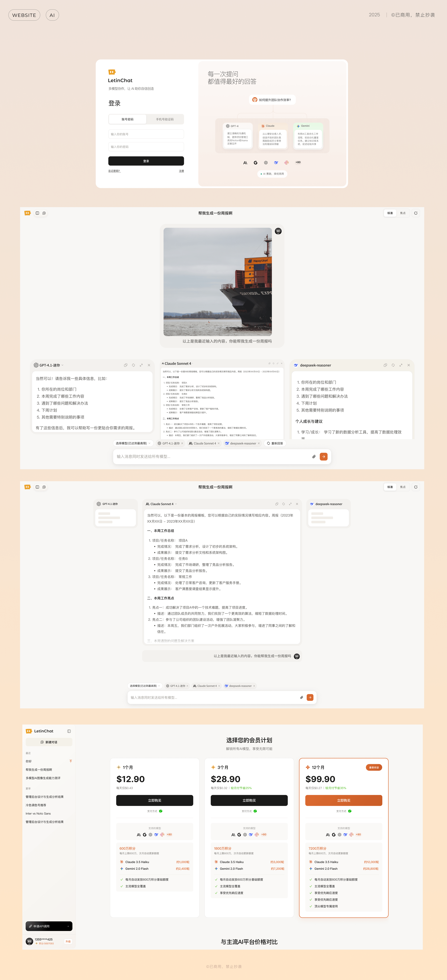Screen dimensions: 447x980
Task: Click 忘记密码? link on login card
Action: coord(114,171)
